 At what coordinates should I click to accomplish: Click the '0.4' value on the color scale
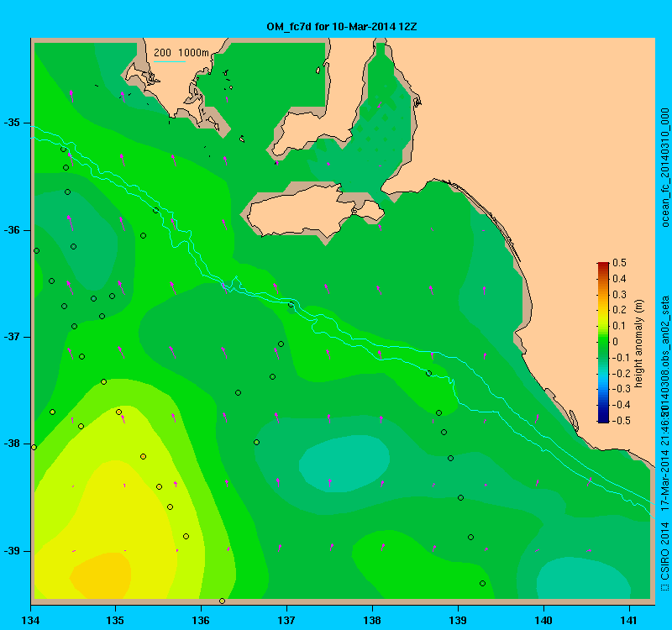coord(619,279)
